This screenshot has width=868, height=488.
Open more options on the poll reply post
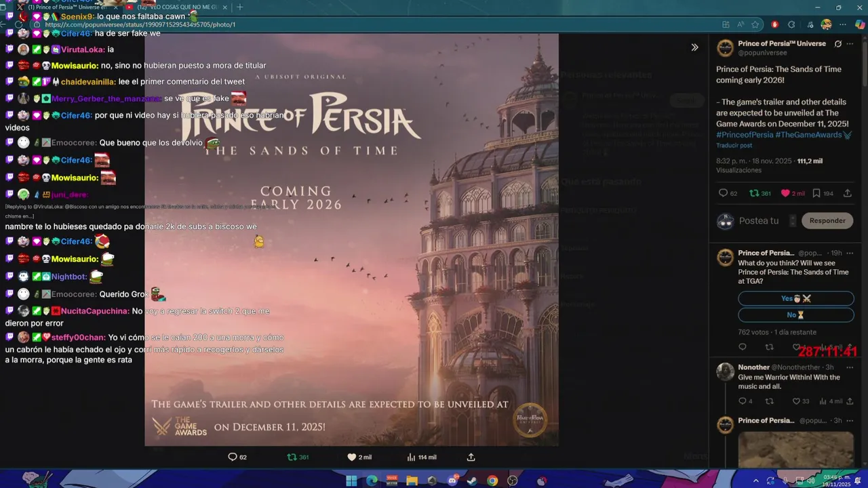(x=850, y=253)
